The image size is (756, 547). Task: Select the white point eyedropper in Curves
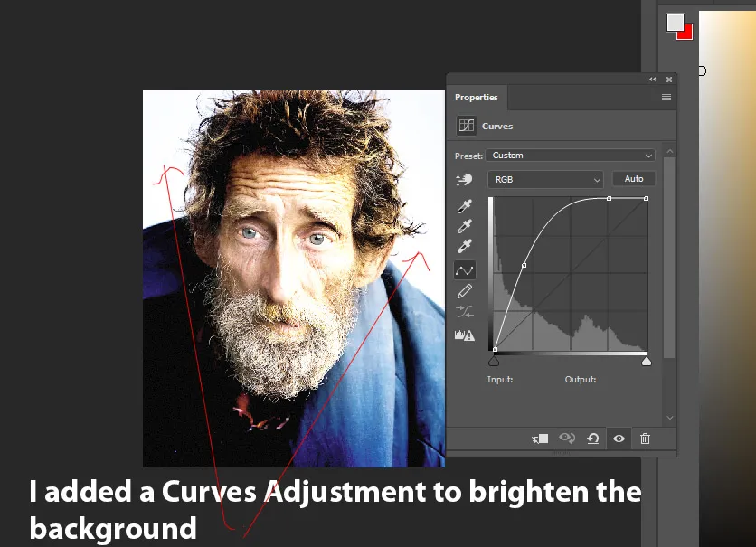pos(464,246)
